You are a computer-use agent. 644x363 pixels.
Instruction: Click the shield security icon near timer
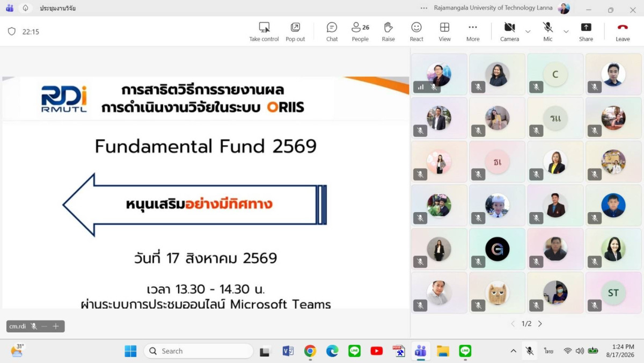point(12,32)
